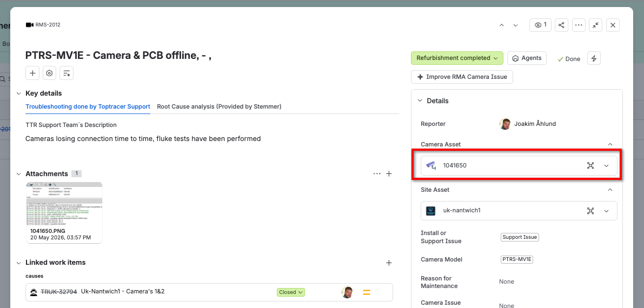Add a new attachment
Image resolution: width=644 pixels, height=308 pixels.
[389, 173]
